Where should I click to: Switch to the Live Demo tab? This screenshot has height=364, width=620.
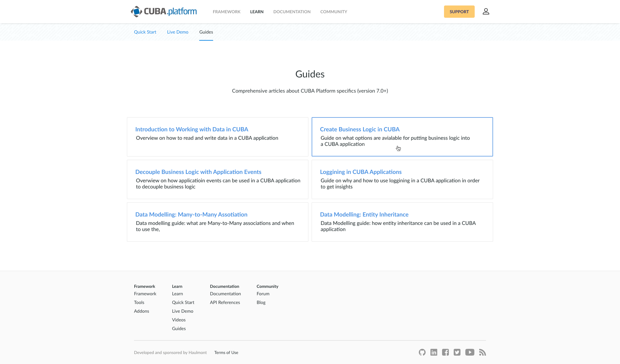click(178, 32)
